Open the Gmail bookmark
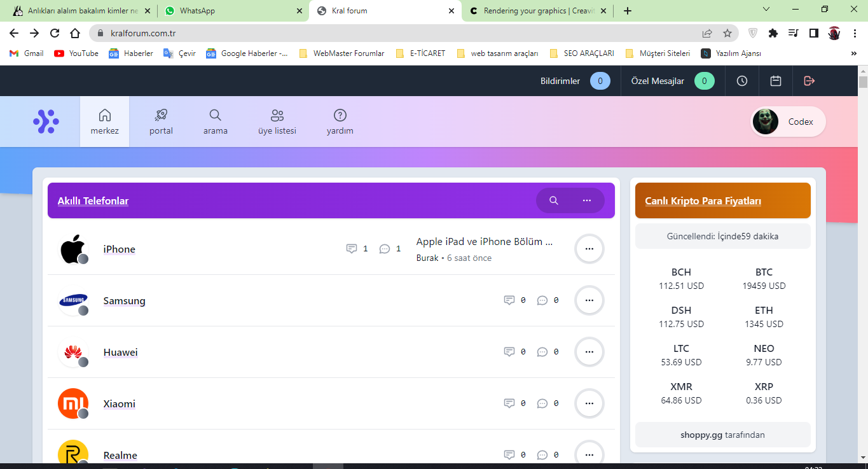 pos(27,53)
